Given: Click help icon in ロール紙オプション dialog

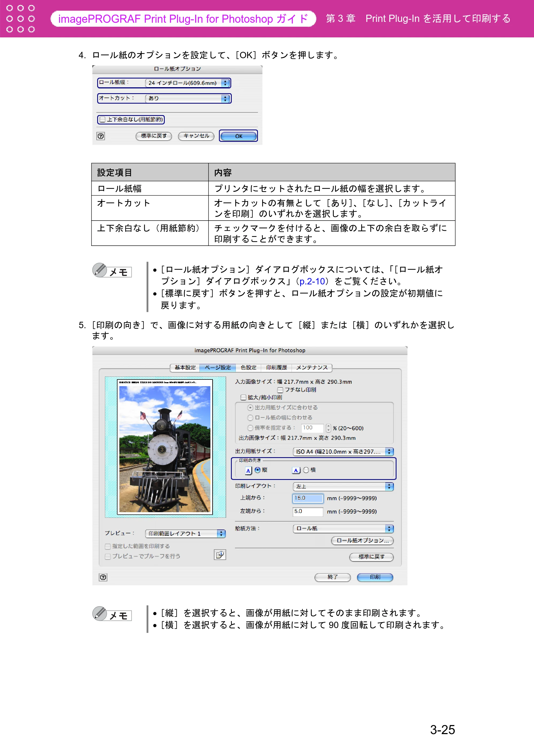Looking at the screenshot, I should pyautogui.click(x=101, y=136).
